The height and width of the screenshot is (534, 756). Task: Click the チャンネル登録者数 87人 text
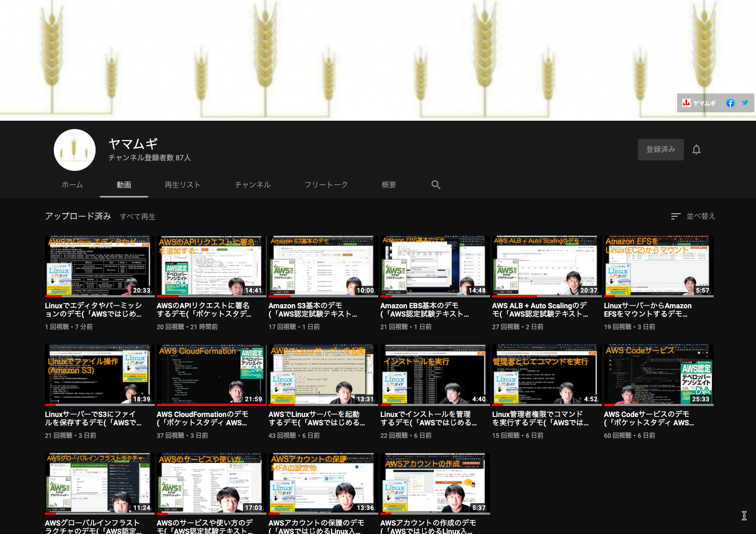pyautogui.click(x=150, y=158)
